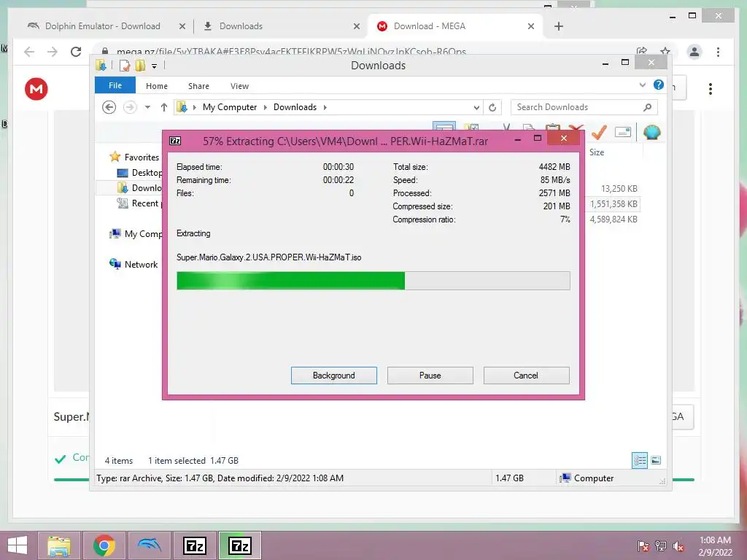This screenshot has height=560, width=747.
Task: Click the rename toolbar icon
Action: 623,132
